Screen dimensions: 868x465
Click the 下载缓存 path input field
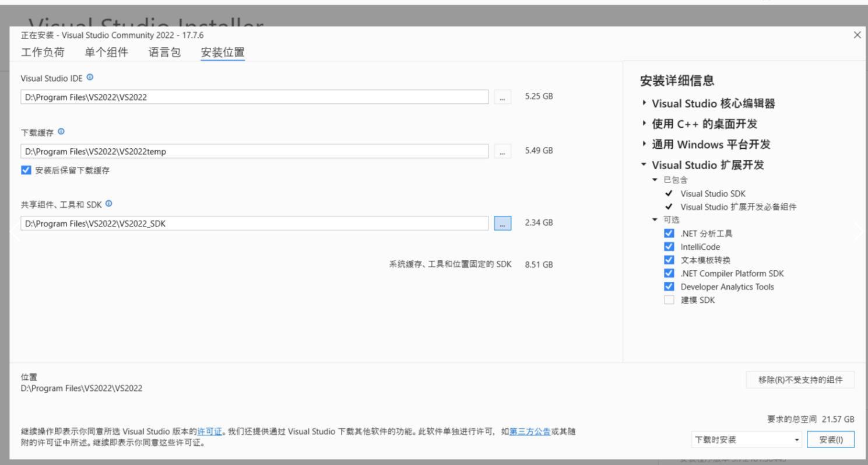click(255, 151)
